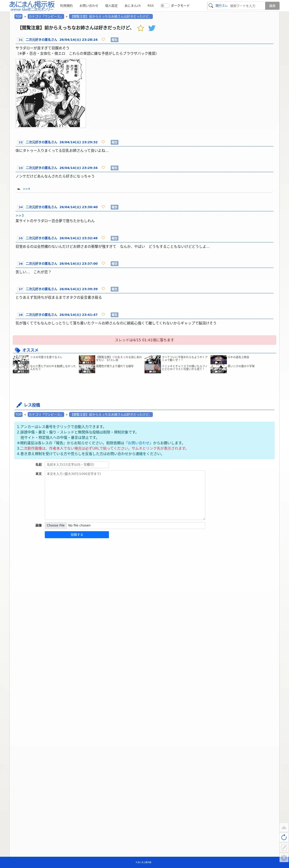The height and width of the screenshot is (868, 289).
Task: Open recommended thread 黒いニカの盾の十字架
Action: point(241,366)
